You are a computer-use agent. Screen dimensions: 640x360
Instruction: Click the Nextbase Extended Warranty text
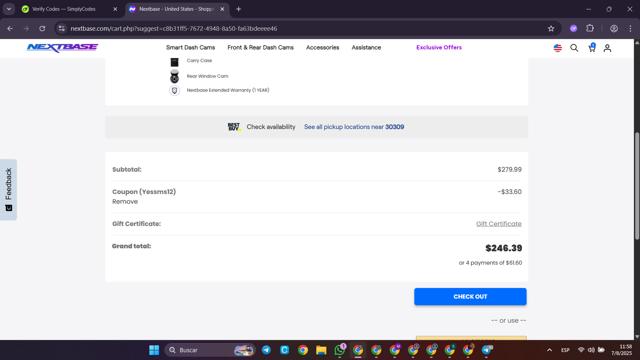[x=228, y=90]
